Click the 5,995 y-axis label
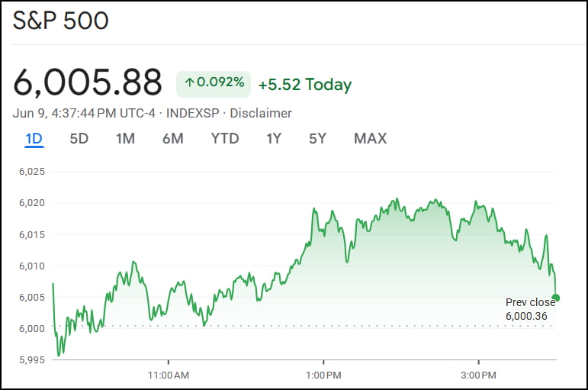Viewport: 588px width, 390px height. 32,359
